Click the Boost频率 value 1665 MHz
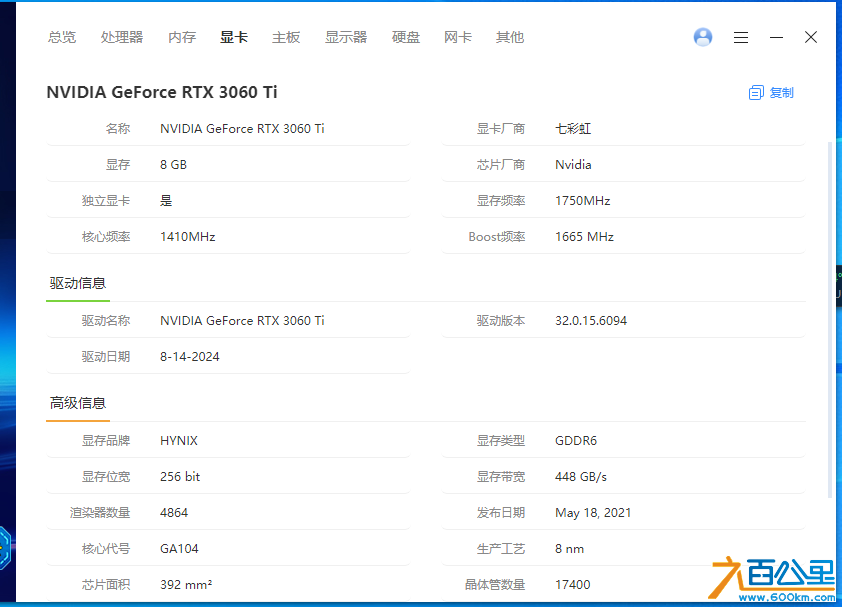842x607 pixels. [584, 237]
